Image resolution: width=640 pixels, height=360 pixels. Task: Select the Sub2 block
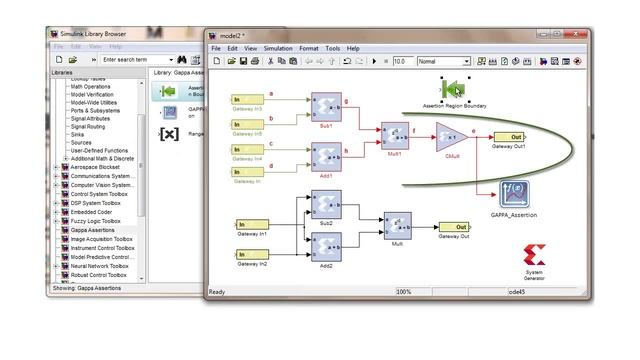coord(326,205)
